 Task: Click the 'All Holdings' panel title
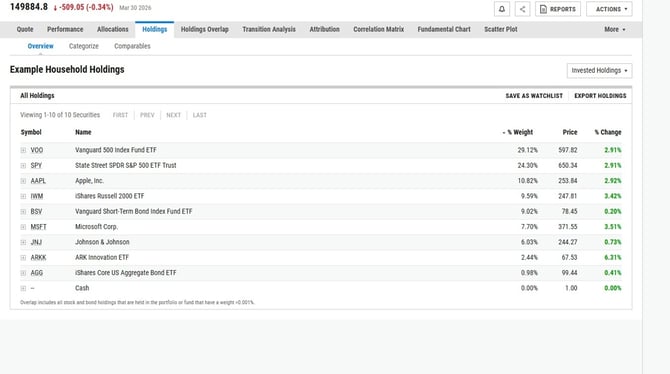37,96
